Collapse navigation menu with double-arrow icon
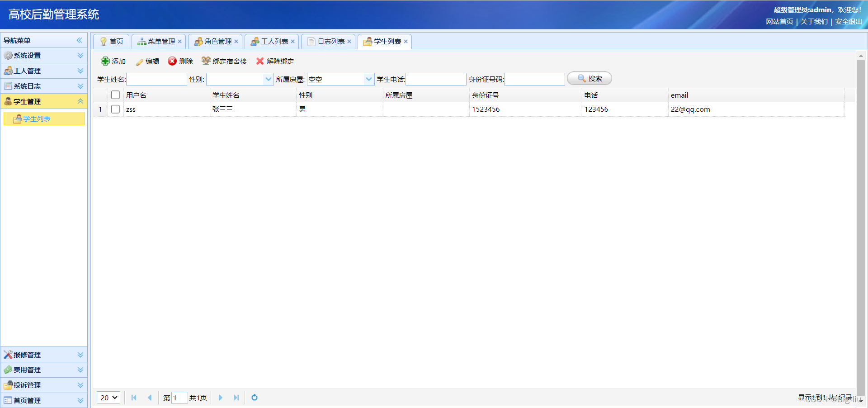 (x=80, y=40)
